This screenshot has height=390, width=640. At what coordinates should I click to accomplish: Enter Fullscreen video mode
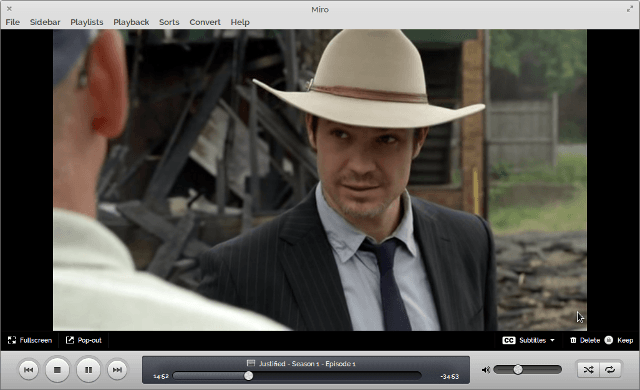(30, 340)
